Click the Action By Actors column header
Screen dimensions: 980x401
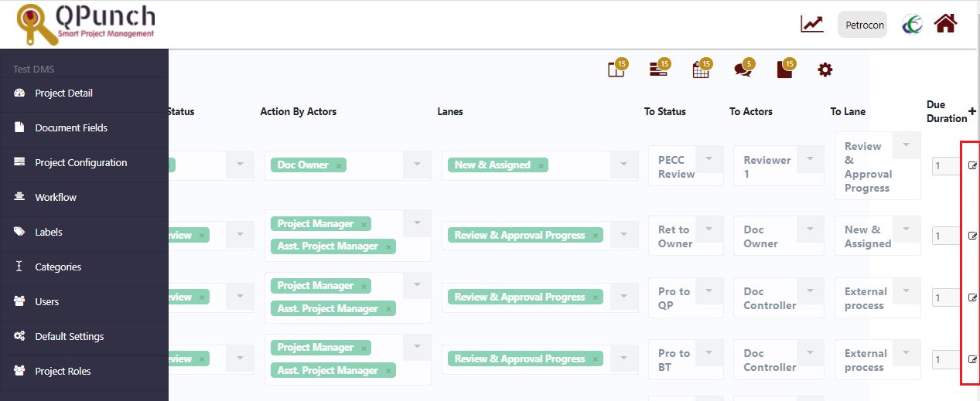click(x=299, y=112)
